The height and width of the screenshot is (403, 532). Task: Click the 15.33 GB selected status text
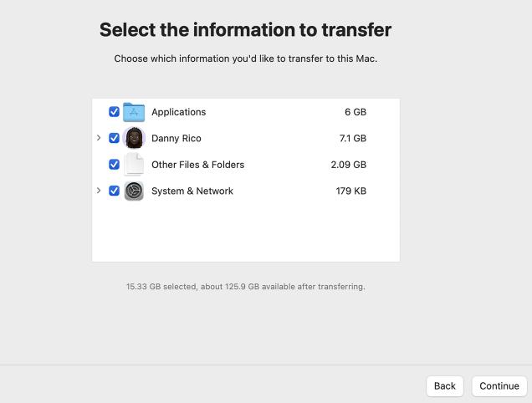point(245,287)
